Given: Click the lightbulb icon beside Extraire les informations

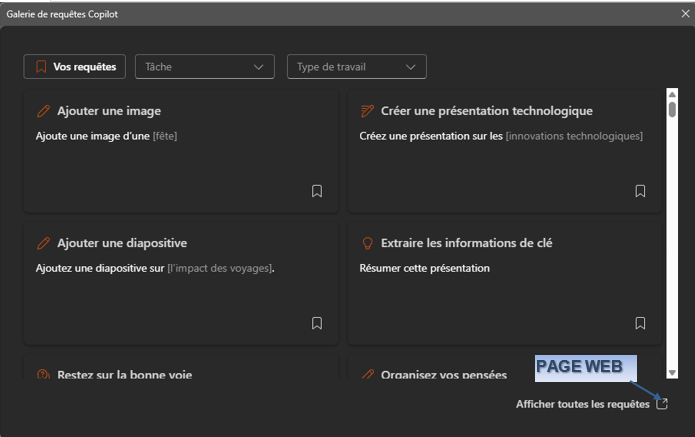Looking at the screenshot, I should coord(367,243).
